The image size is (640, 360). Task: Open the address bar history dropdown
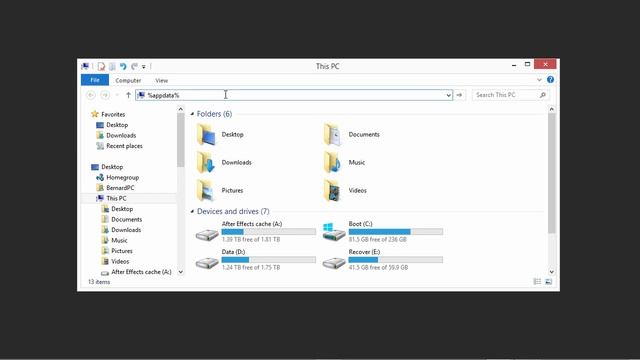pyautogui.click(x=448, y=95)
